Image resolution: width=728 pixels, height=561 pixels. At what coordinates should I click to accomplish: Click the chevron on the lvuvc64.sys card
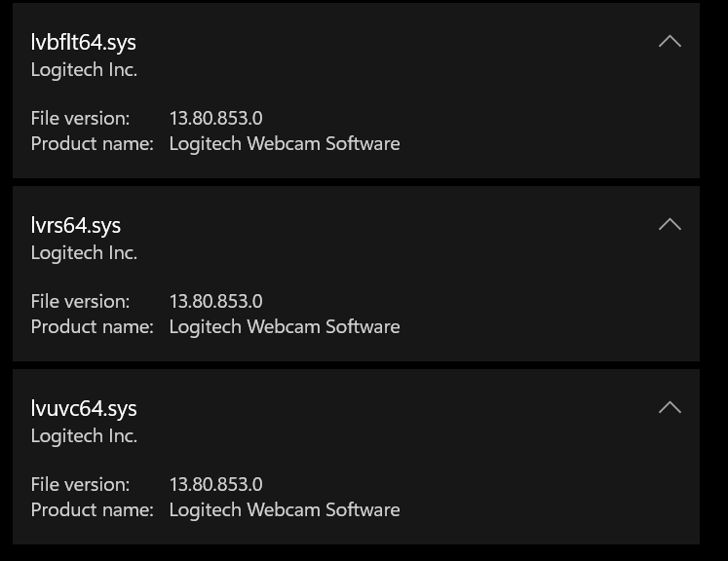tap(670, 407)
